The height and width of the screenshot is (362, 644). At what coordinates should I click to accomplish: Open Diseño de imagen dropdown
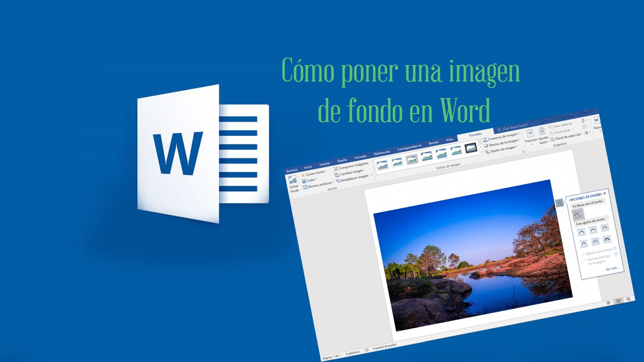pyautogui.click(x=502, y=150)
